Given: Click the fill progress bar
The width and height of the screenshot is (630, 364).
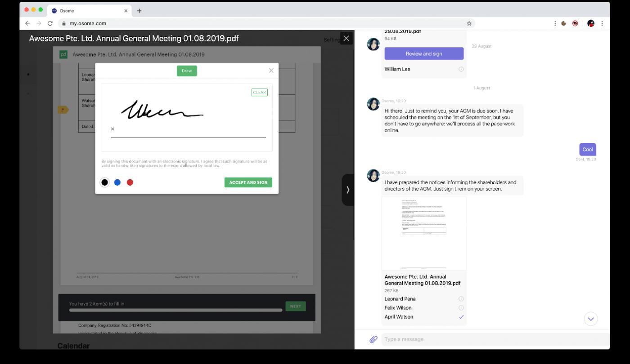Looking at the screenshot, I should (175, 310).
